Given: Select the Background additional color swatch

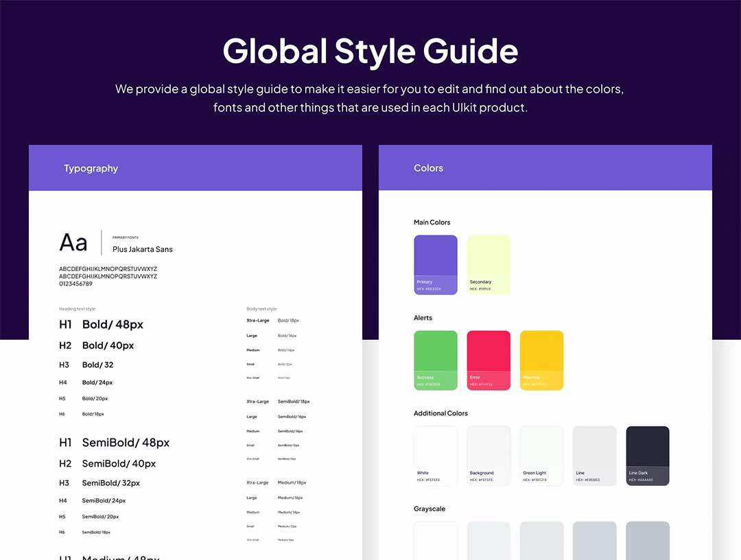Looking at the screenshot, I should pyautogui.click(x=489, y=455).
